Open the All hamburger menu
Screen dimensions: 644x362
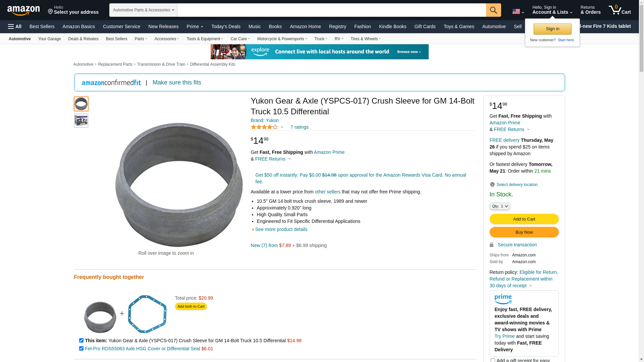click(x=15, y=26)
